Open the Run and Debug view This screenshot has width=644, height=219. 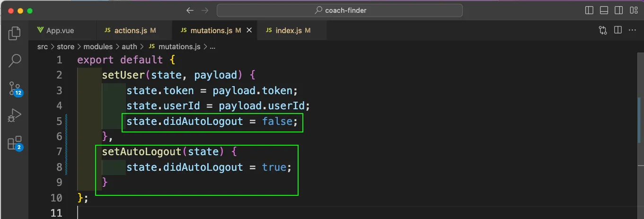click(15, 115)
